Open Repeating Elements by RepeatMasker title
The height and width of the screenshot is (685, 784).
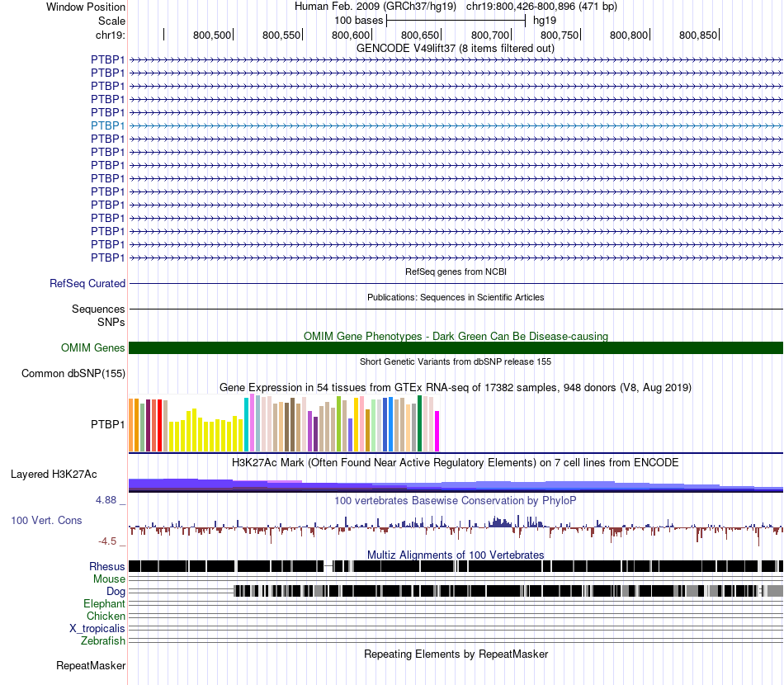pos(456,654)
